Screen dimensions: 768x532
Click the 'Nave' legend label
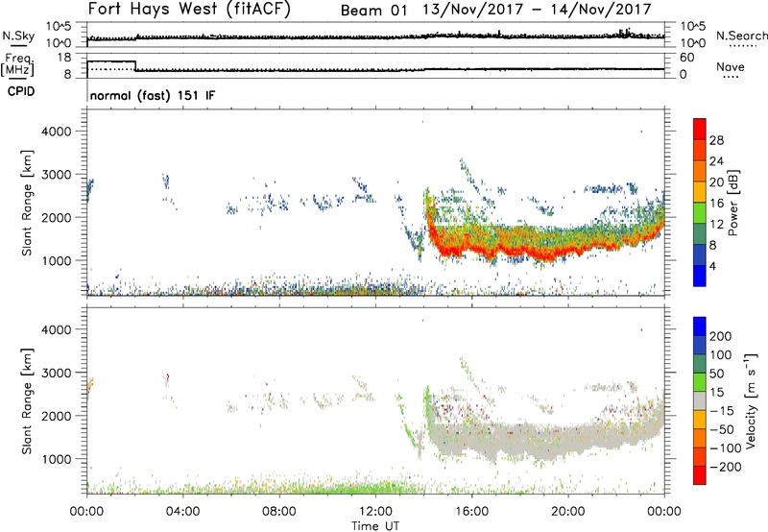click(x=731, y=66)
